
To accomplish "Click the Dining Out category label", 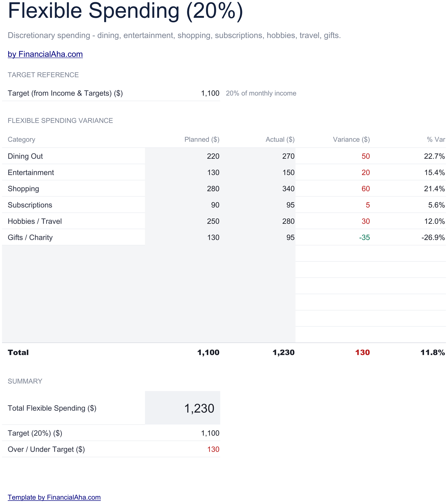I will tap(25, 156).
